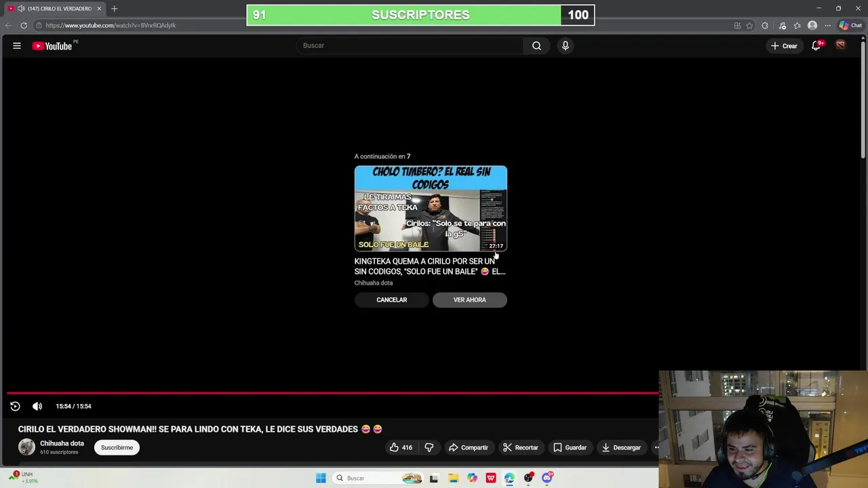Click the red video progress bar
The width and height of the screenshot is (868, 488).
332,392
